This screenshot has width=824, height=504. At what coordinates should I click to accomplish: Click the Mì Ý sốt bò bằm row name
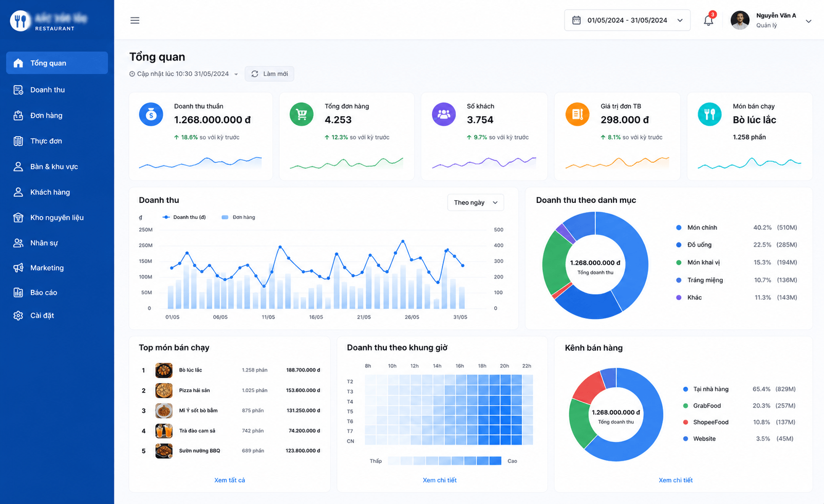[198, 410]
